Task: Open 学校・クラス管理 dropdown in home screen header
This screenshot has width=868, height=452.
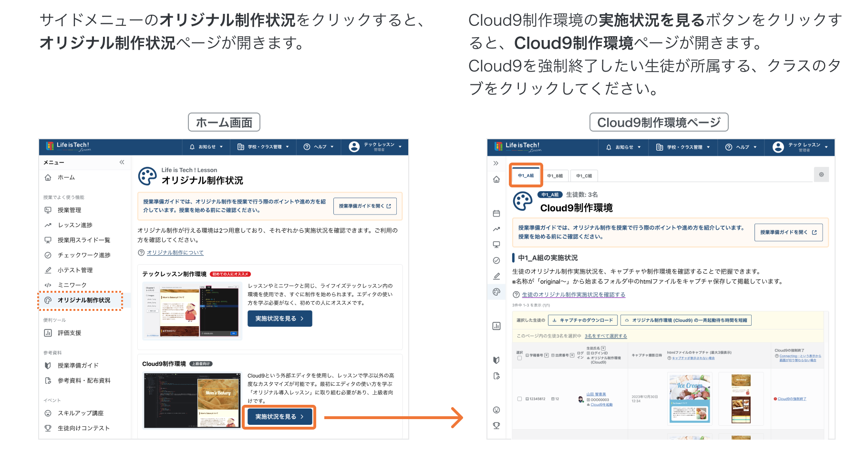Action: coord(263,147)
